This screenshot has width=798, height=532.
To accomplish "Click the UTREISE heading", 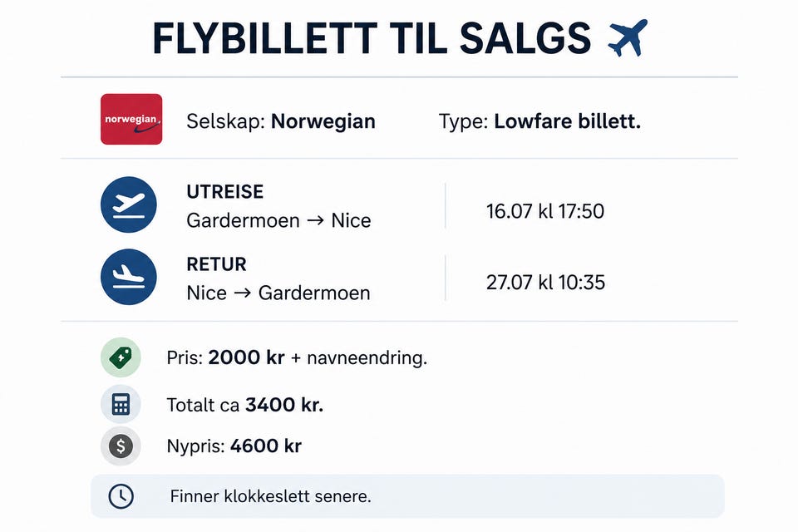I will pyautogui.click(x=225, y=192).
